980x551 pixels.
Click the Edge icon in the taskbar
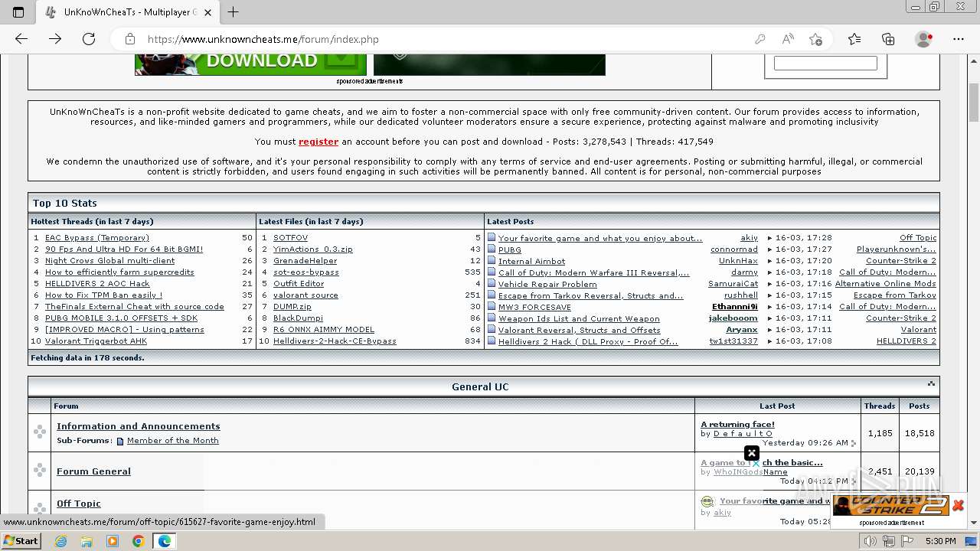[165, 541]
